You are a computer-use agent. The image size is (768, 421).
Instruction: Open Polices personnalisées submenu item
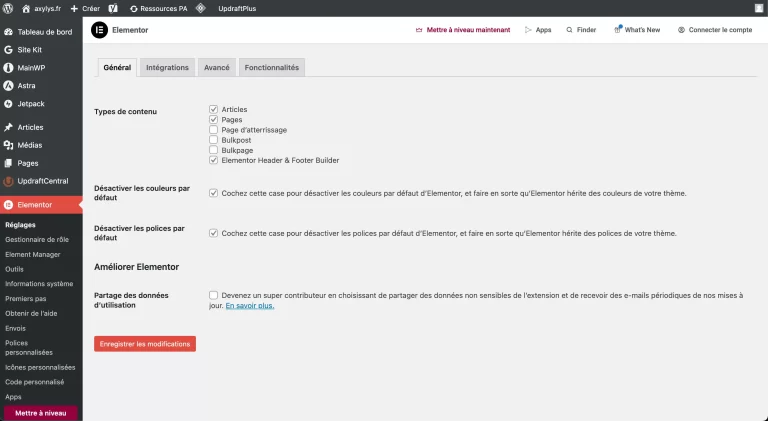click(x=29, y=348)
